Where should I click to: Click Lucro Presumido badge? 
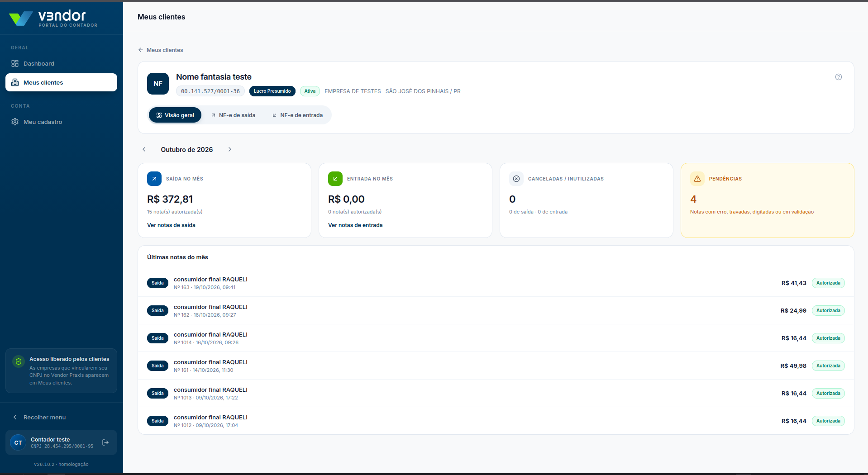272,91
